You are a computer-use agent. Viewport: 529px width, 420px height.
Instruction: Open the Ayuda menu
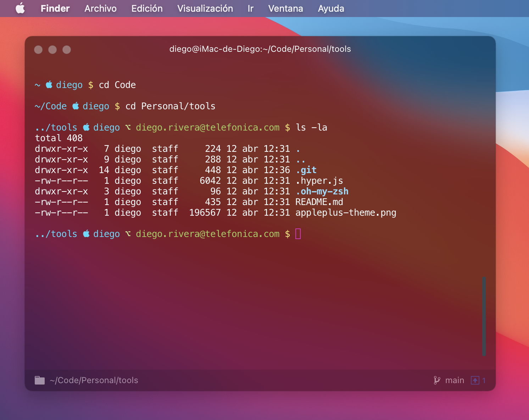[x=331, y=9]
